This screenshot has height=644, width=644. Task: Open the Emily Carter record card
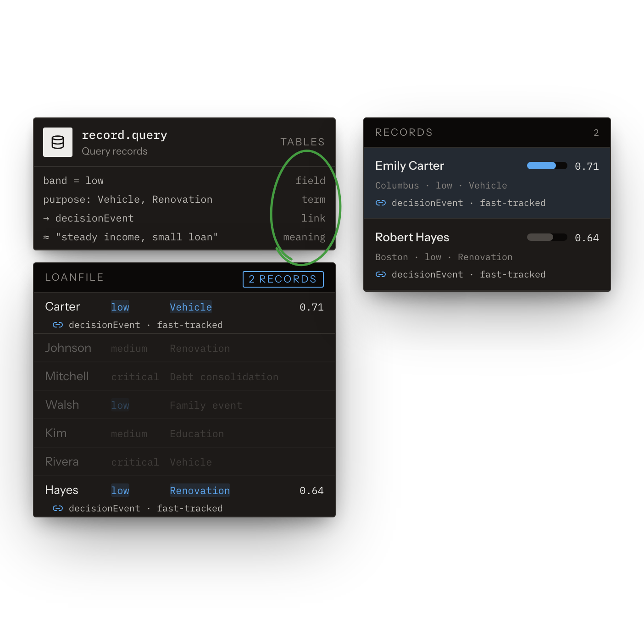[487, 183]
